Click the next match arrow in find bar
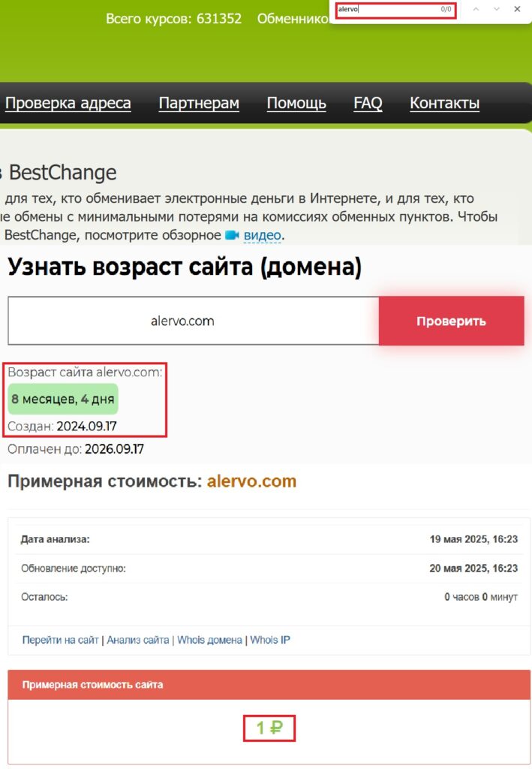 click(496, 9)
